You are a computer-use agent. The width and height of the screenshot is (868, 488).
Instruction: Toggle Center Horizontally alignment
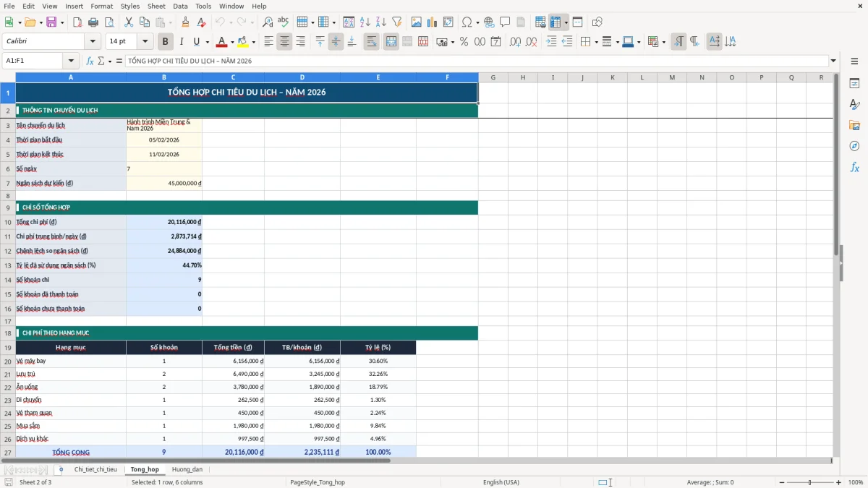pyautogui.click(x=284, y=42)
